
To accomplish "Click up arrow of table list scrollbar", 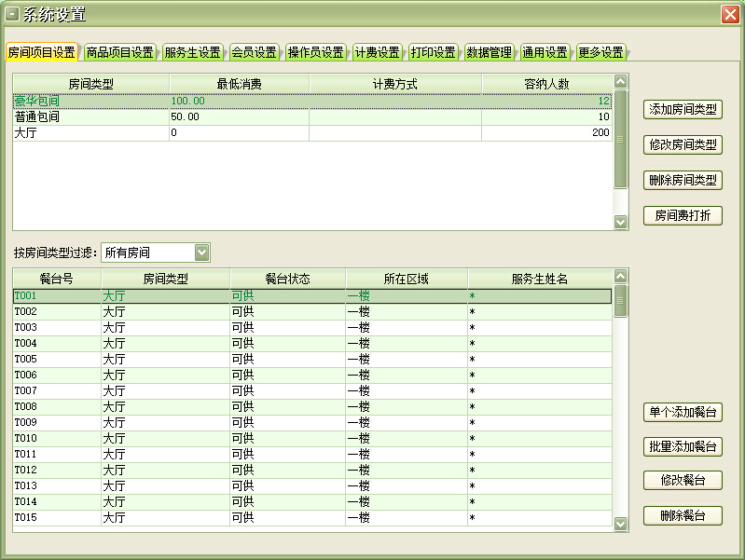I will click(621, 276).
